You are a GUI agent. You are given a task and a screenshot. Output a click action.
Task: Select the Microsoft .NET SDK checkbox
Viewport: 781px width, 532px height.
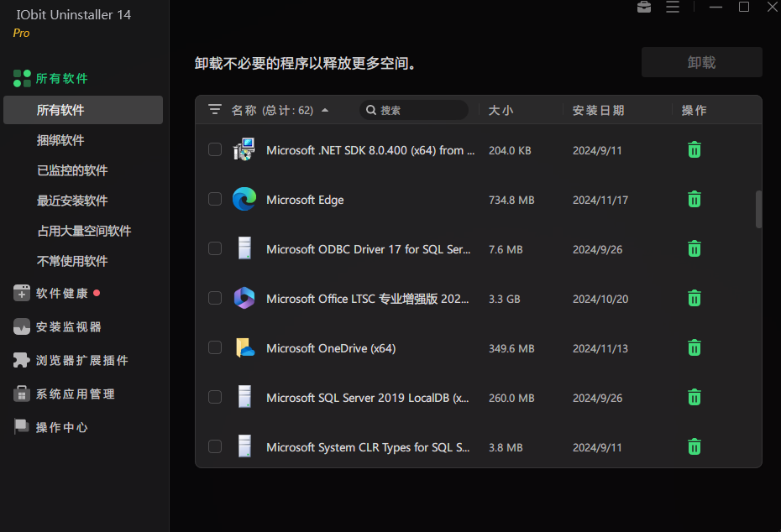[x=215, y=150]
